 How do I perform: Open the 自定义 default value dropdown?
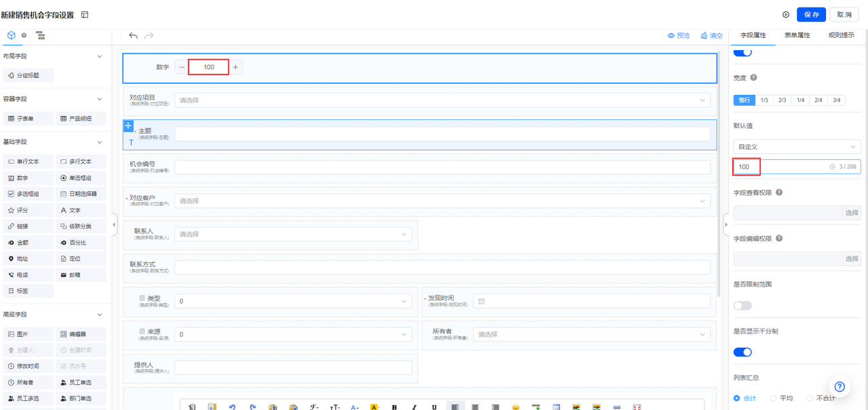point(797,147)
